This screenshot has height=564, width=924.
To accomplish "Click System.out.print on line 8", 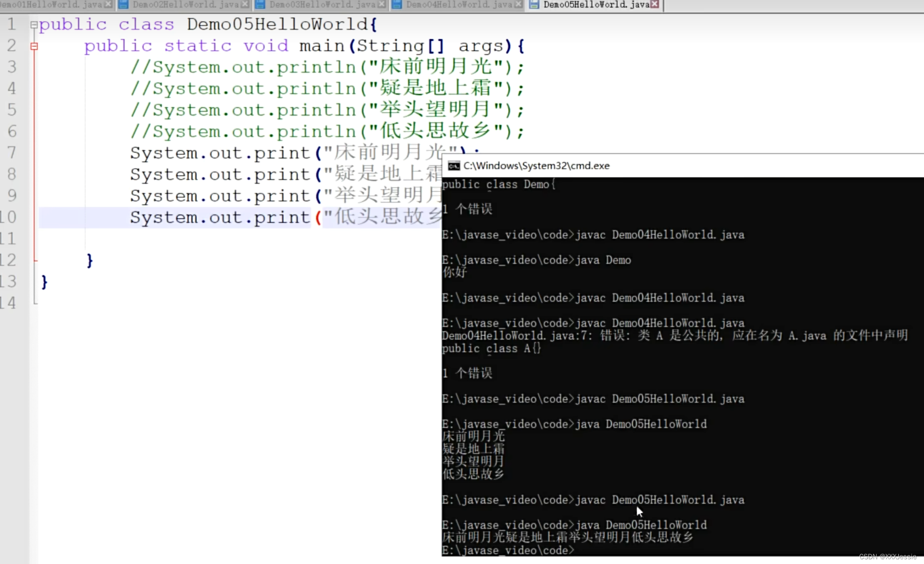I will coord(220,174).
